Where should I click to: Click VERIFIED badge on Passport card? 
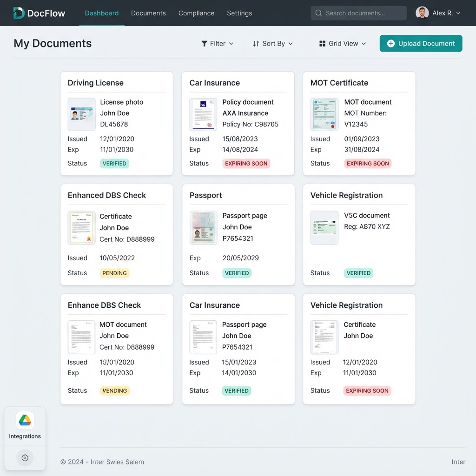click(x=237, y=273)
